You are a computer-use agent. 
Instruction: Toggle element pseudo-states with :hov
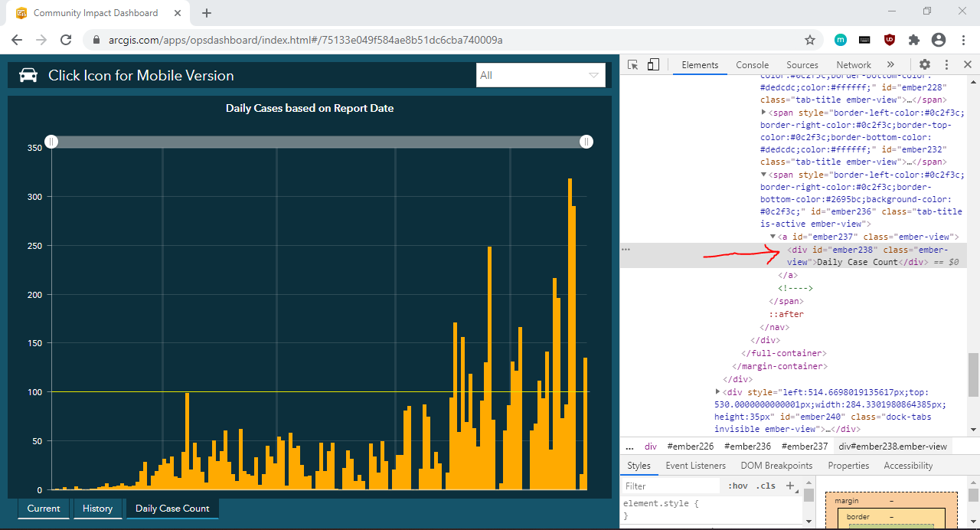[x=737, y=486]
